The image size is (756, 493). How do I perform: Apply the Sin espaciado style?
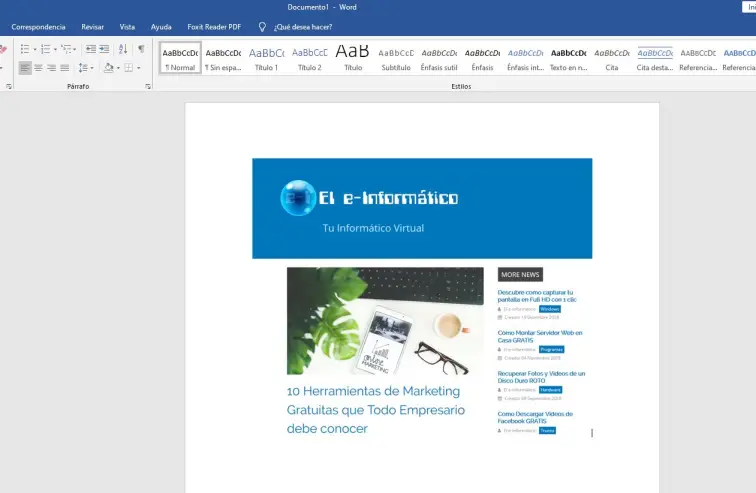click(x=223, y=58)
